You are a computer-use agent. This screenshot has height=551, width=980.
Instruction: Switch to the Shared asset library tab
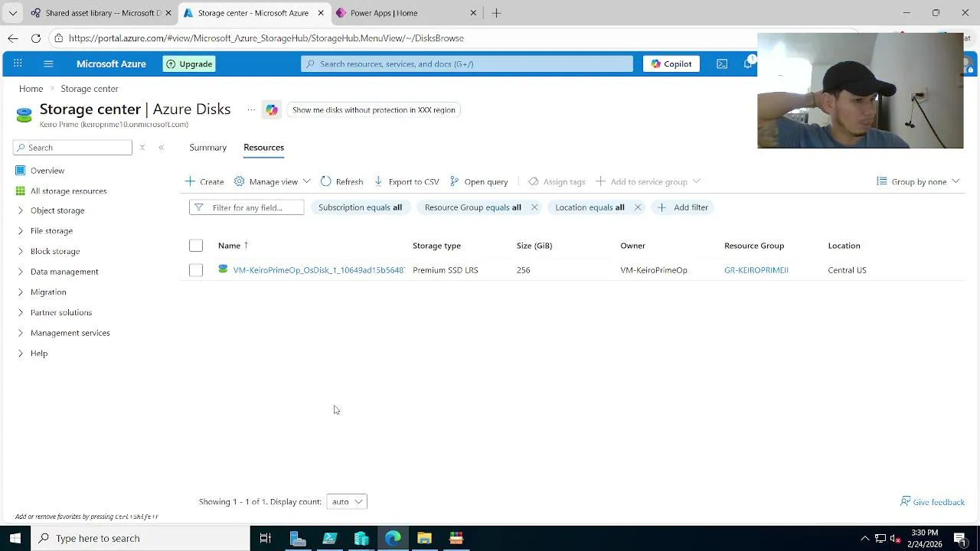pos(100,13)
